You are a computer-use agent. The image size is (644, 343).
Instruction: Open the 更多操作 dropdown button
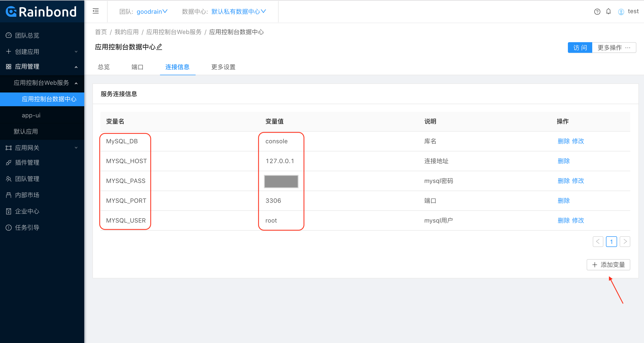coord(614,48)
